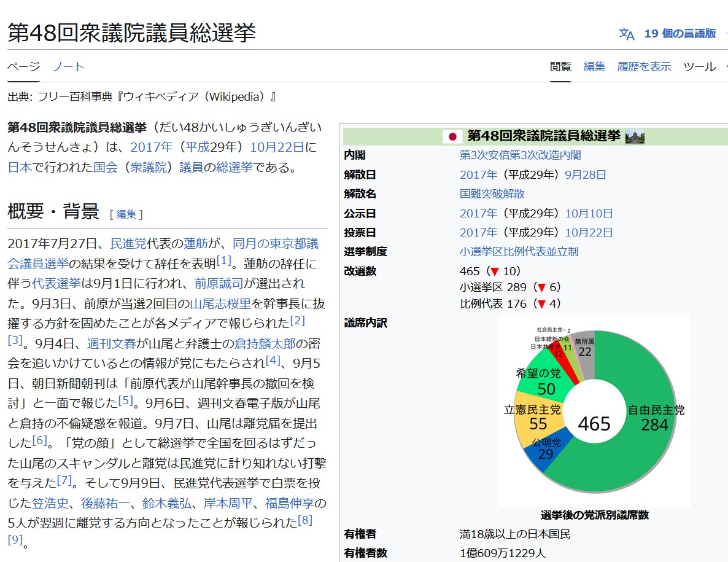
Task: Follow the 2017年 link in 公示日 row
Action: [x=478, y=213]
